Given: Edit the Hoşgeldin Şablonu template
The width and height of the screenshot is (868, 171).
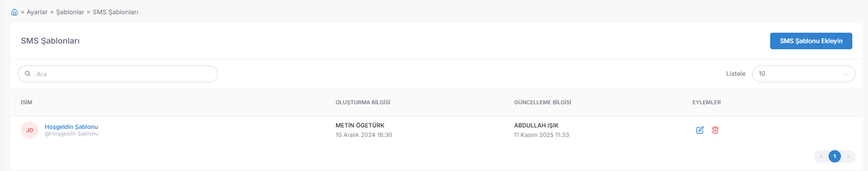Looking at the screenshot, I should 700,130.
